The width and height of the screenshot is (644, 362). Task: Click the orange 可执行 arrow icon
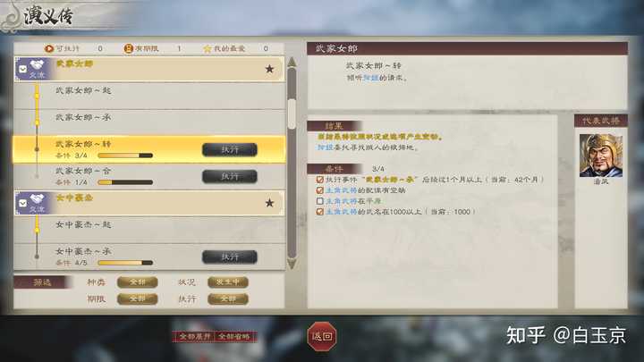[49, 48]
